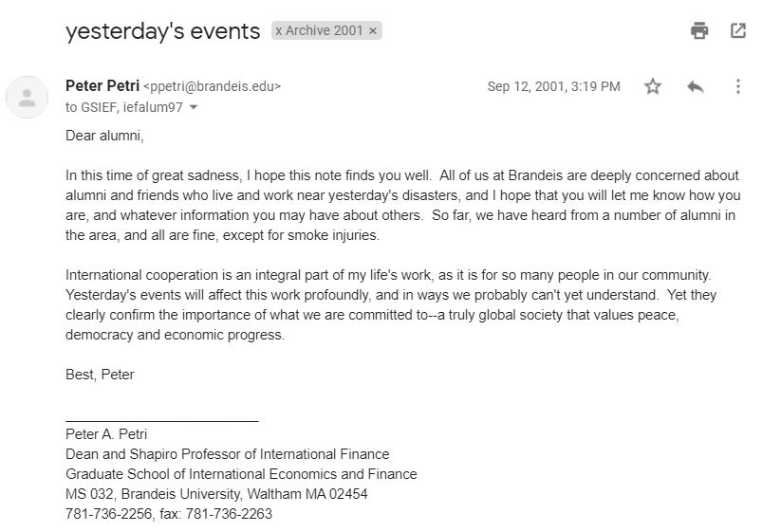Image resolution: width=762 pixels, height=532 pixels.
Task: Expand recipient details dropdown arrow
Action: point(195,107)
